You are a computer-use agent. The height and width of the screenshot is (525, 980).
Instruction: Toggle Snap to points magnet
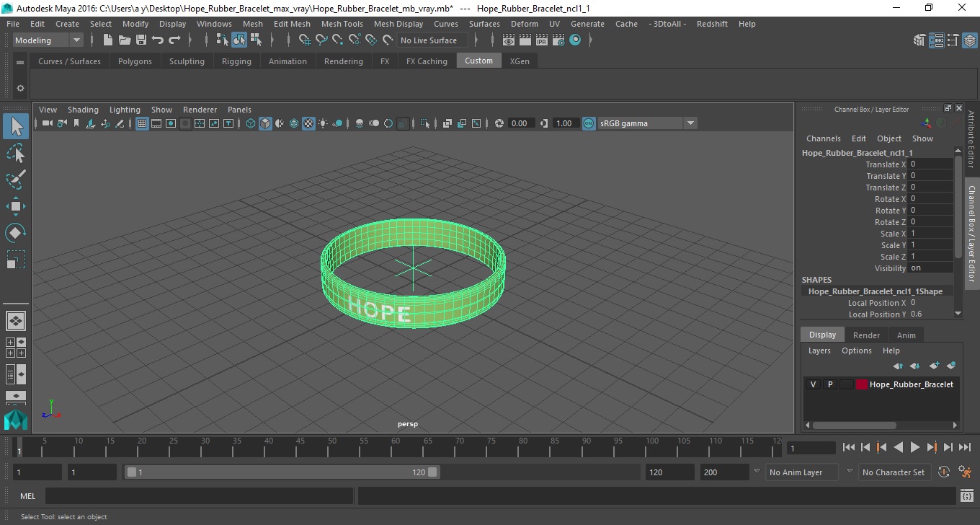coord(337,40)
